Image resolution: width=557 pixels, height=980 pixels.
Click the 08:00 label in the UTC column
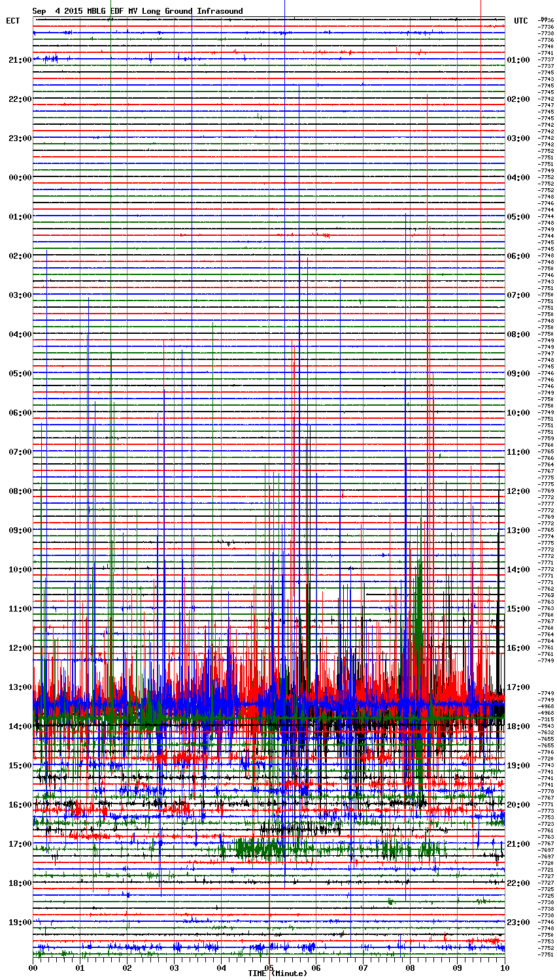518,335
